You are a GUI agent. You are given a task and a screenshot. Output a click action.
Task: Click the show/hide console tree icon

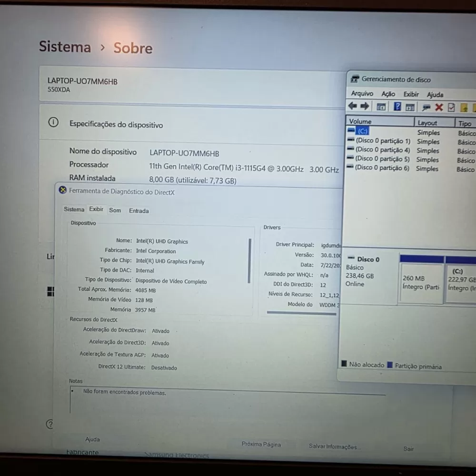click(381, 107)
